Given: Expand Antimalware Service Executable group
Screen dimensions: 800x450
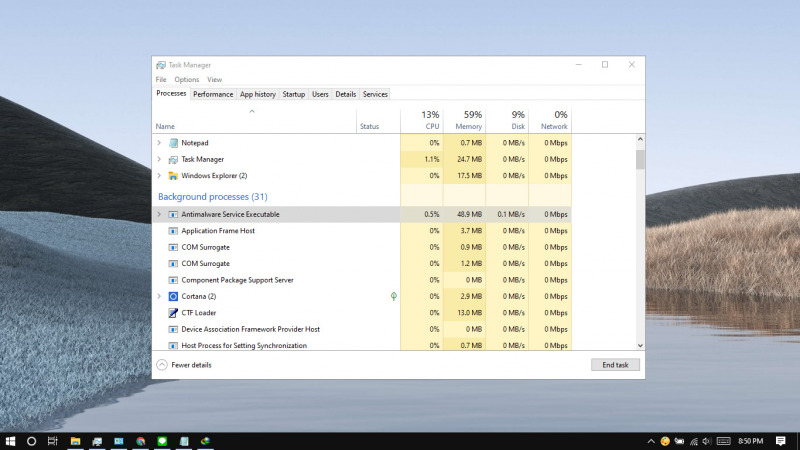Looking at the screenshot, I should click(159, 214).
